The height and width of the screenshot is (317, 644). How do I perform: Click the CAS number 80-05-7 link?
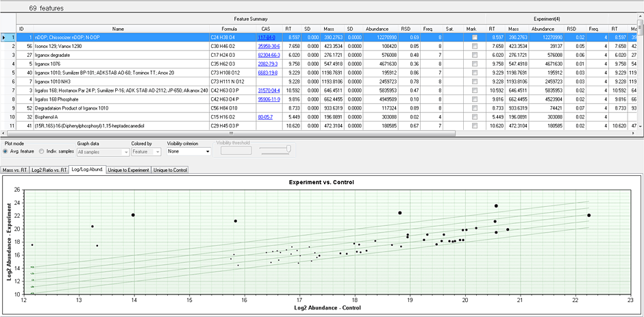pyautogui.click(x=265, y=116)
